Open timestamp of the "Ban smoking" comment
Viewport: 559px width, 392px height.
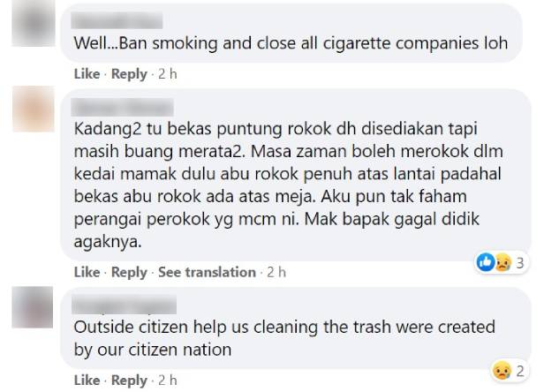point(168,74)
